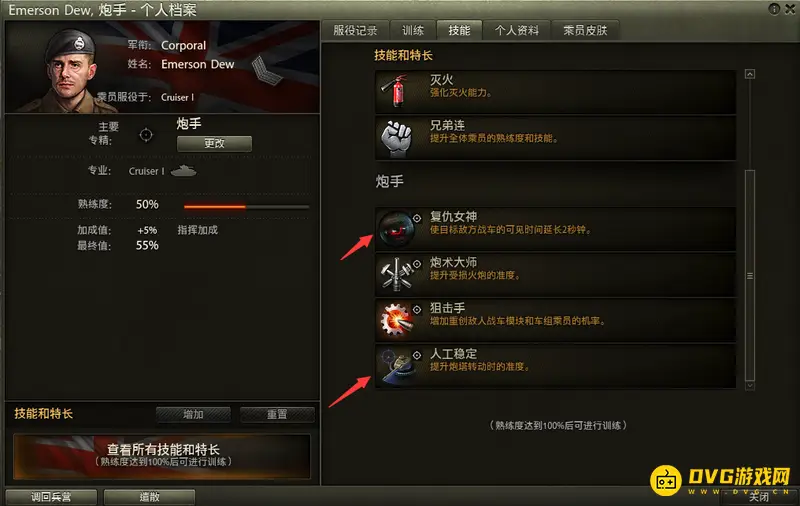The height and width of the screenshot is (506, 800).
Task: Switch to the 服役记录 tab
Action: click(355, 31)
